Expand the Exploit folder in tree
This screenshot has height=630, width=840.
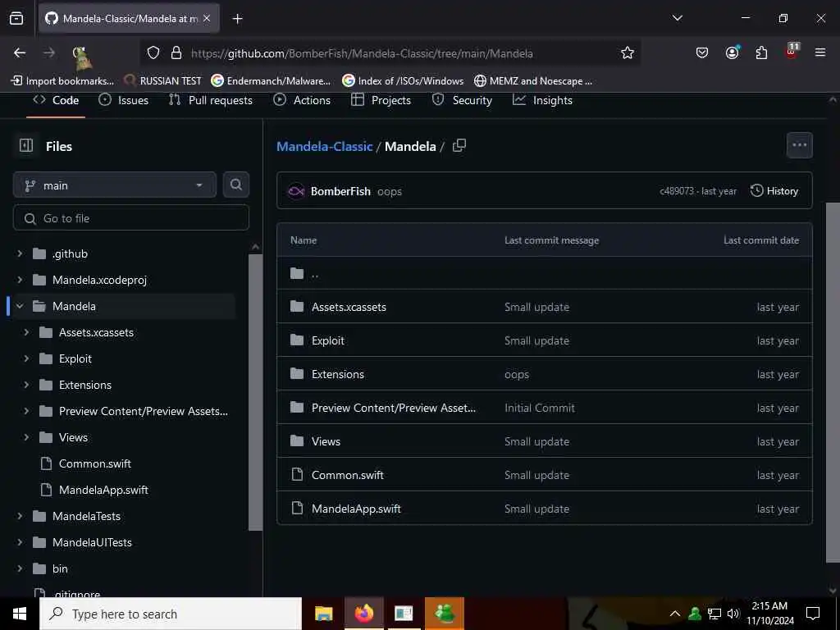tap(26, 358)
